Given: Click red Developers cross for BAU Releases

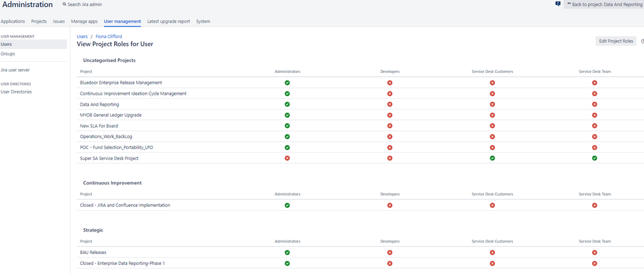Looking at the screenshot, I should pos(390,252).
